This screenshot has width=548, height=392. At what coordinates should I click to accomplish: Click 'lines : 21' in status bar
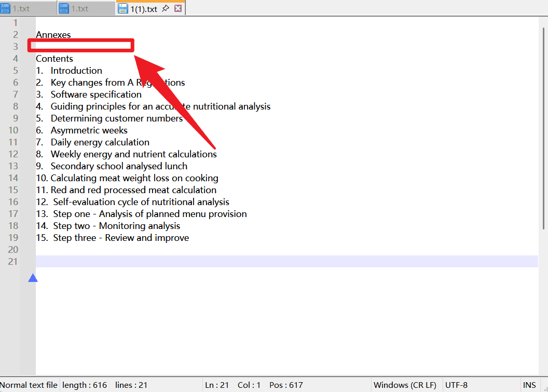tap(131, 385)
